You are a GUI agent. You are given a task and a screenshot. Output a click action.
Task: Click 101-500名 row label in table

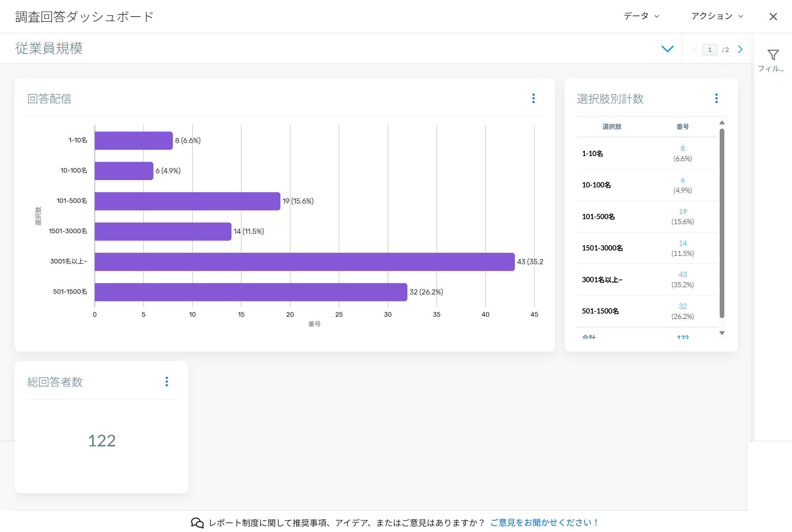coord(598,217)
